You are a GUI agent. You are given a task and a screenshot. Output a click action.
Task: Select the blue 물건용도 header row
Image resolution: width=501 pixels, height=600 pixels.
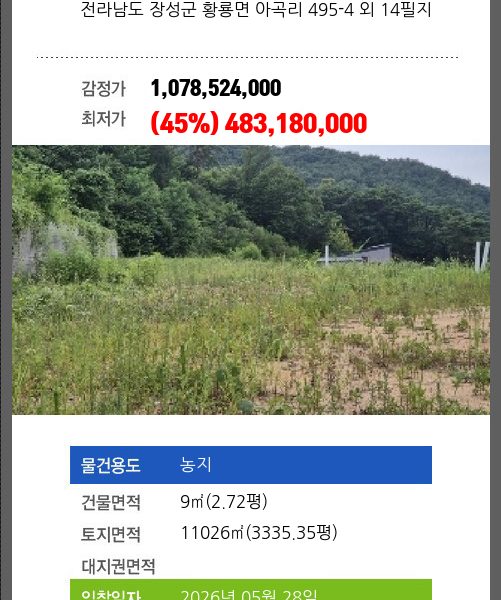tap(251, 465)
